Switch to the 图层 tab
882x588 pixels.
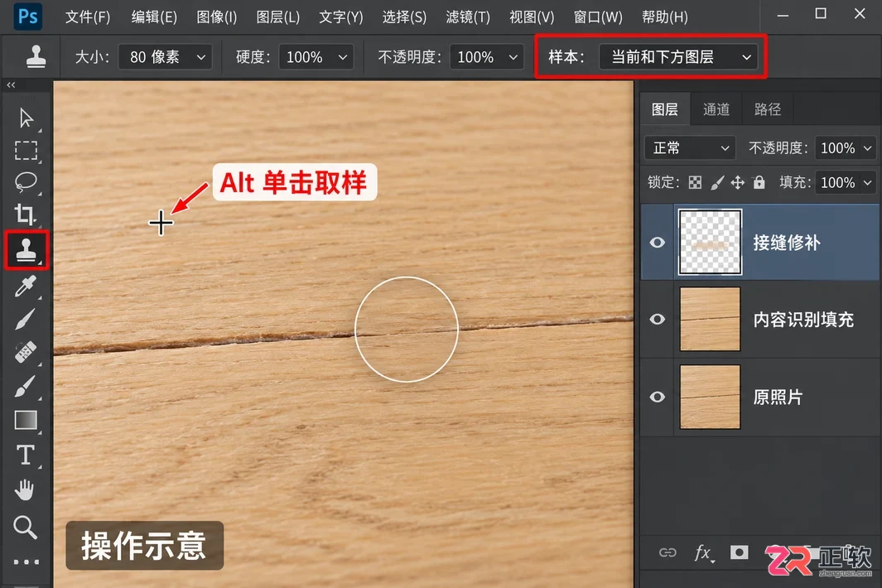point(665,109)
